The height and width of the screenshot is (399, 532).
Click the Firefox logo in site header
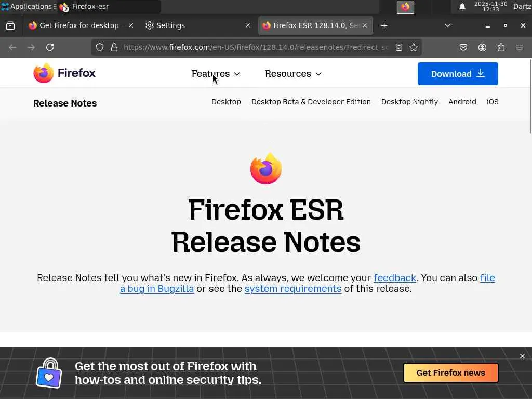(x=64, y=73)
